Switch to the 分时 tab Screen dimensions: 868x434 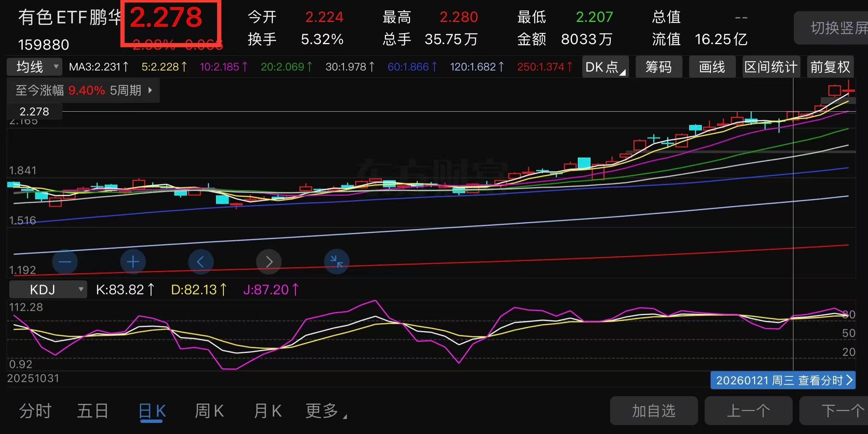click(35, 411)
